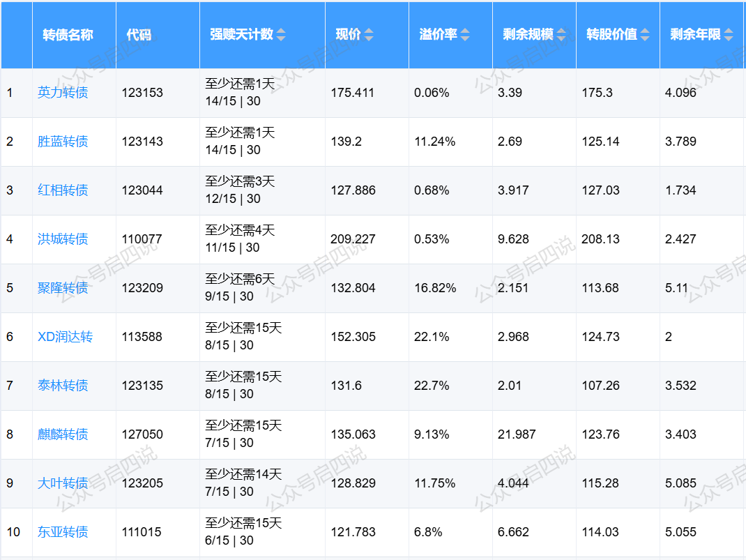Select the code cell 123153
The image size is (746, 560).
click(x=142, y=93)
